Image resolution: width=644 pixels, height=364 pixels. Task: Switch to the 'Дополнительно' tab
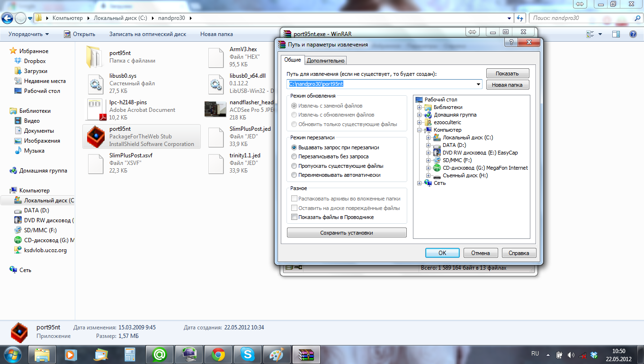326,61
